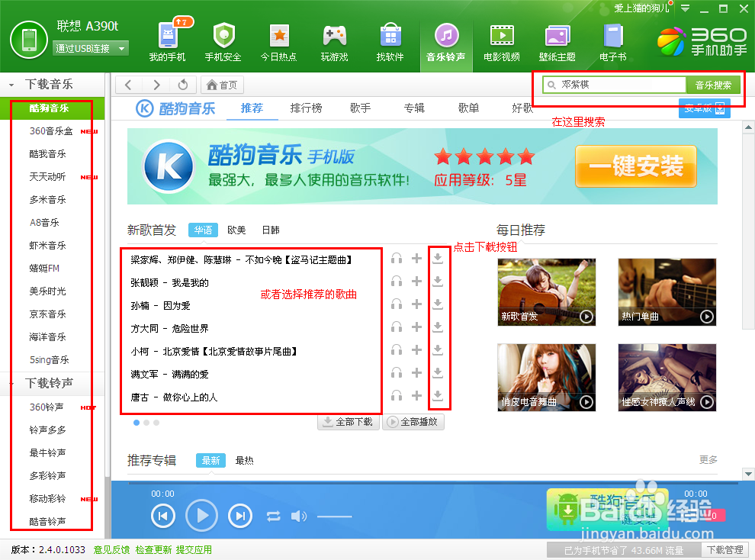Go forward with the forward arrow
This screenshot has width=755, height=560.
156,85
